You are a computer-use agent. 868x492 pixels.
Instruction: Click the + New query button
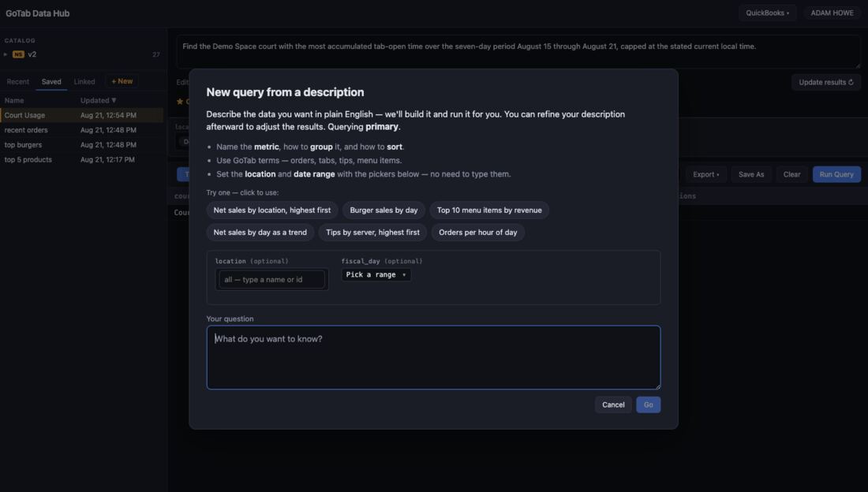pyautogui.click(x=122, y=81)
